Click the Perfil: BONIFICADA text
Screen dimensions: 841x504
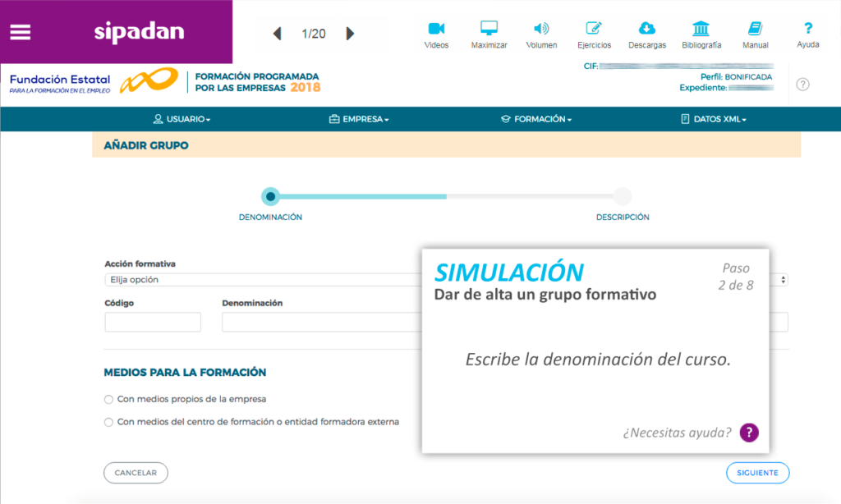pyautogui.click(x=736, y=76)
